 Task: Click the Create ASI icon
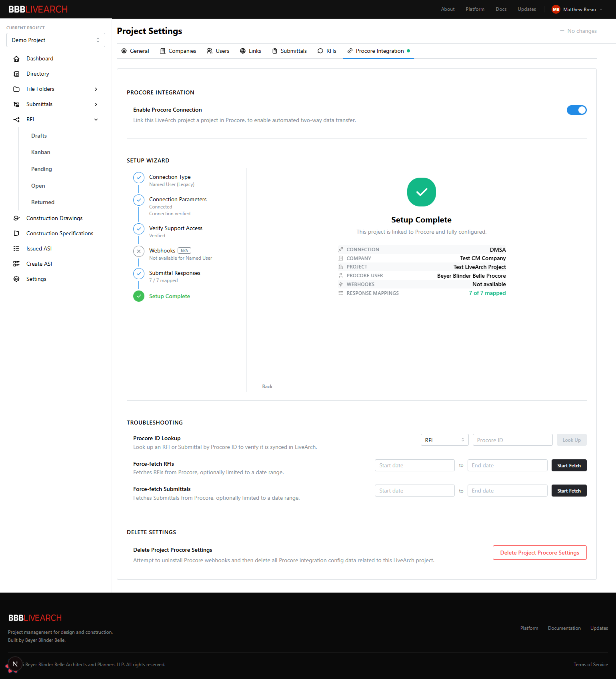pyautogui.click(x=16, y=264)
